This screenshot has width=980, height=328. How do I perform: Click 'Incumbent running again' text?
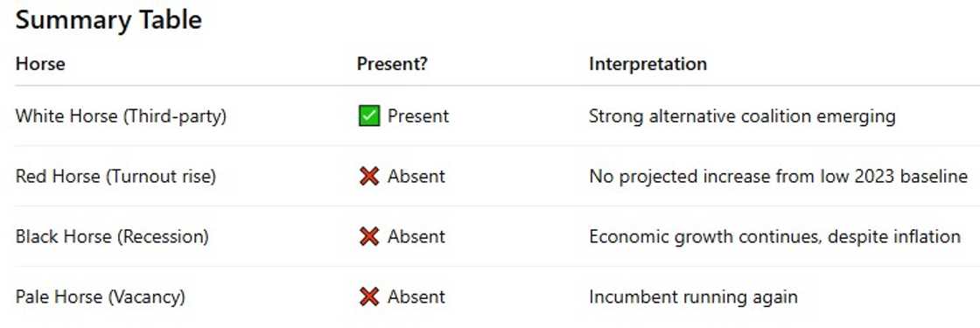tap(693, 297)
